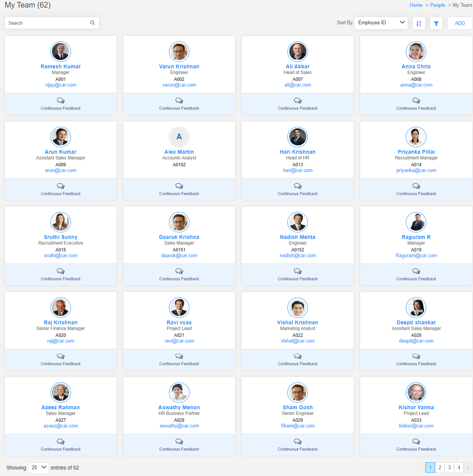Open email link priyanka@car.com
The width and height of the screenshot is (473, 476).
(x=416, y=170)
